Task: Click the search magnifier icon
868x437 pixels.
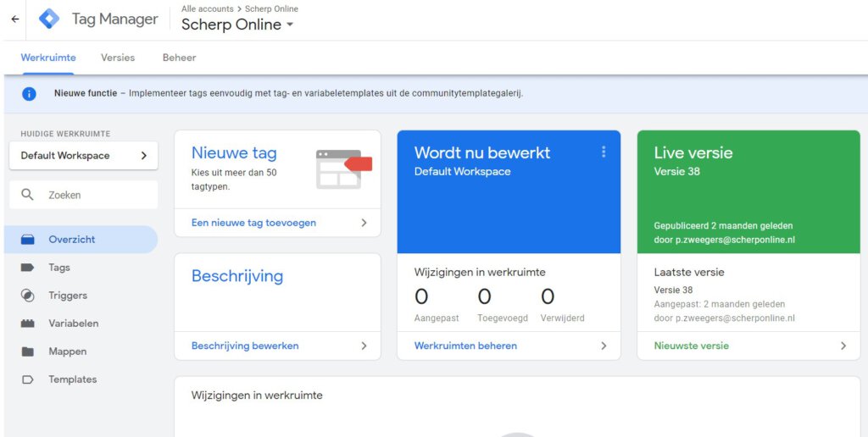Action: [x=27, y=195]
